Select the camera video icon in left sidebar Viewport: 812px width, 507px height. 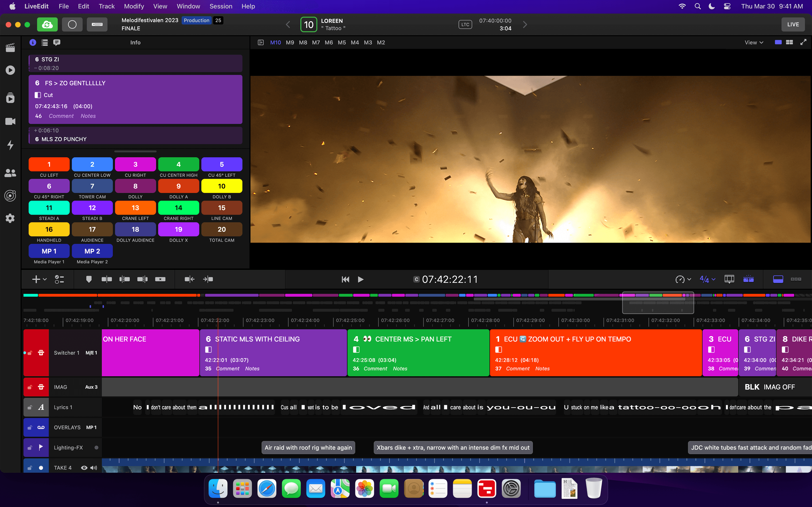click(x=10, y=121)
